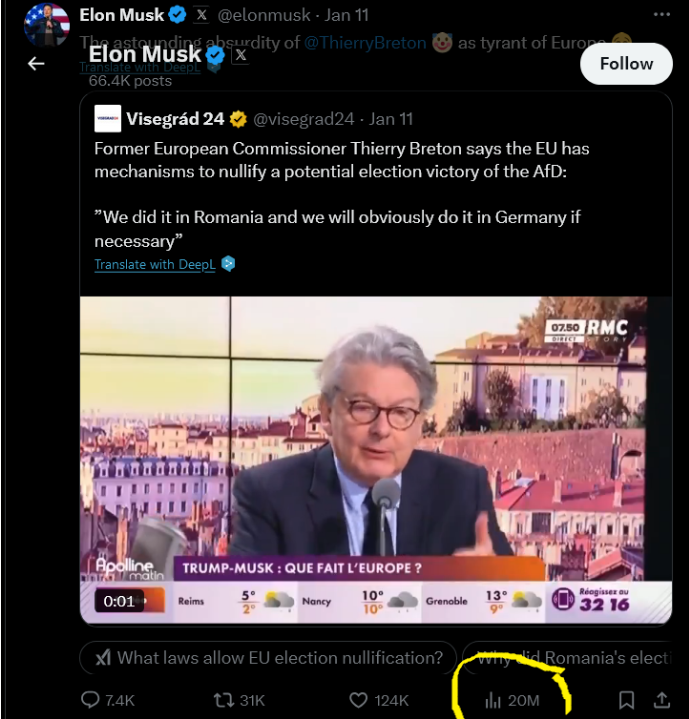Click the gold verified badge next to Visegrád 24
The image size is (689, 719).
[x=238, y=119]
